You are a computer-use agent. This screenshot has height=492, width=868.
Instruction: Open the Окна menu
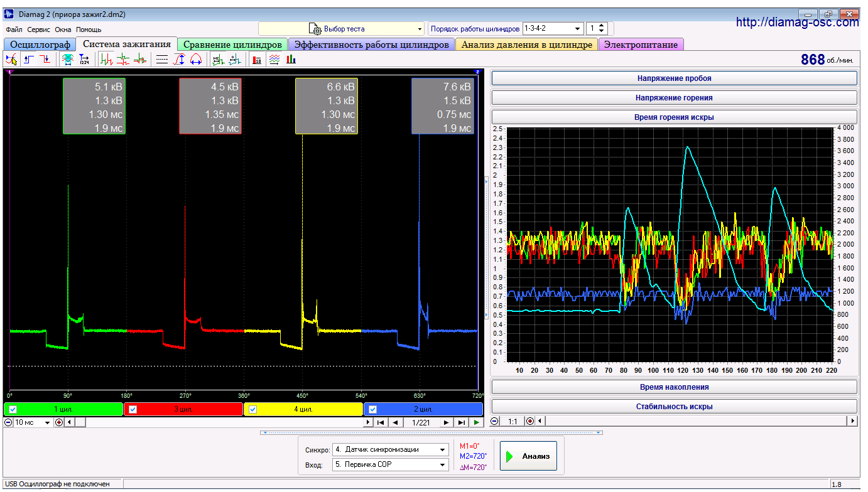[63, 29]
